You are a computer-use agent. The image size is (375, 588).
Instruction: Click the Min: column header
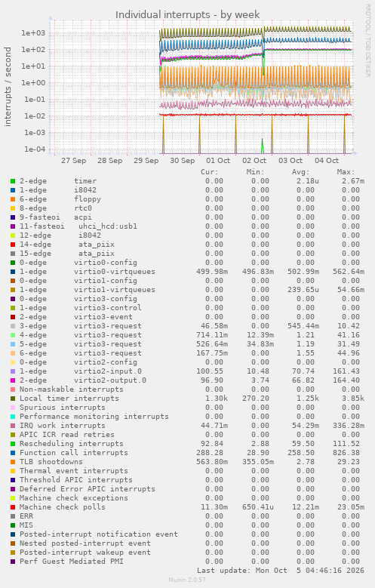click(255, 172)
